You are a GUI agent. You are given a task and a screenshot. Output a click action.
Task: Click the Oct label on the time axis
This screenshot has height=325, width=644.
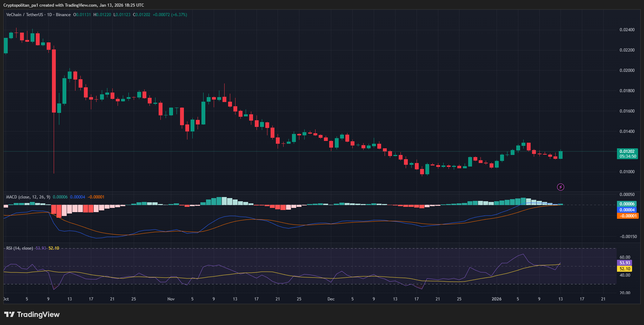point(6,299)
